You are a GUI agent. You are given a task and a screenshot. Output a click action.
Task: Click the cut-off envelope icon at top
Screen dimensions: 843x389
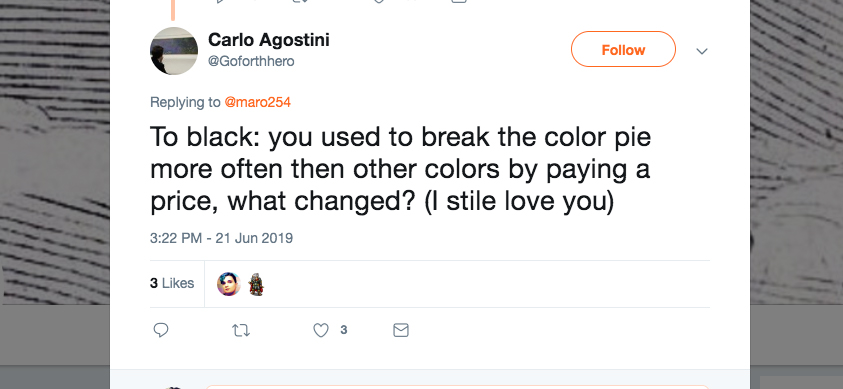tap(459, 1)
